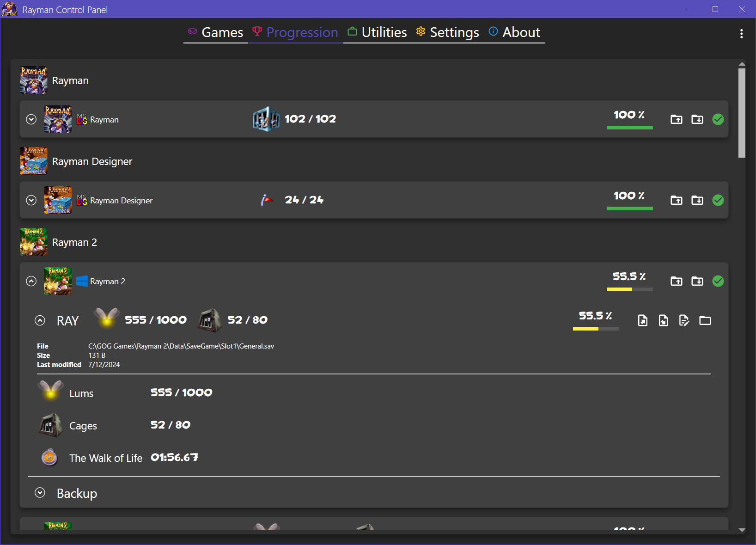Back up Rayman 2 progress via folder-upload icon
The image size is (756, 545).
pos(677,281)
